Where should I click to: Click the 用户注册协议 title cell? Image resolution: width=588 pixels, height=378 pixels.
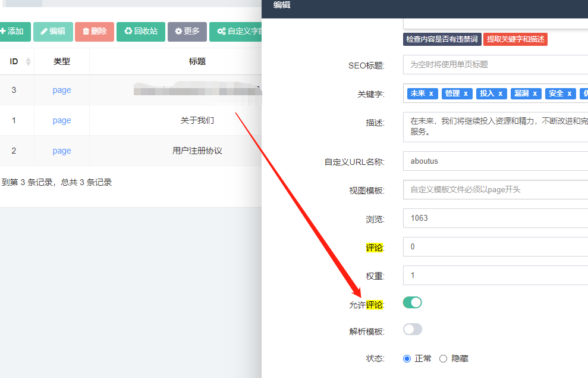click(197, 151)
